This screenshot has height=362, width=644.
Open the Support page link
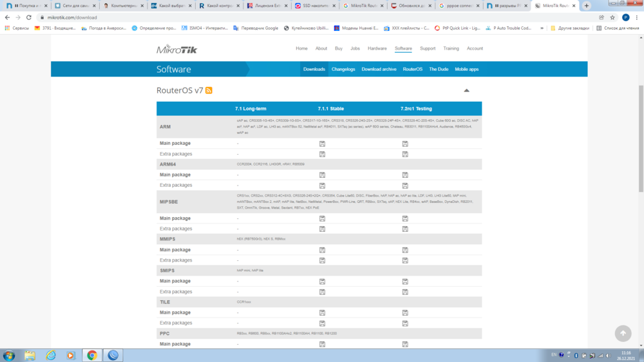pyautogui.click(x=428, y=48)
